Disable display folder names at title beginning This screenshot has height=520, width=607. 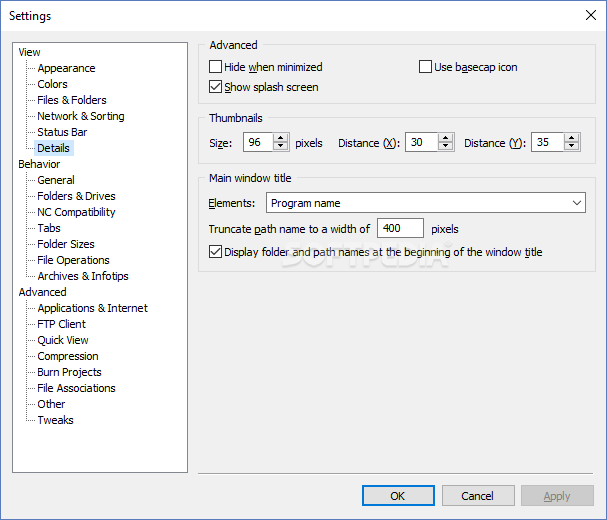(216, 252)
